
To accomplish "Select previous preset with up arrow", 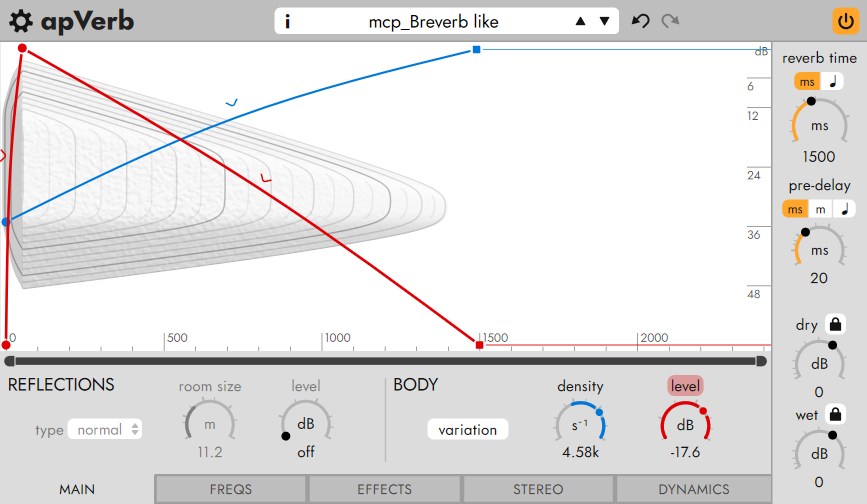I will click(x=582, y=21).
